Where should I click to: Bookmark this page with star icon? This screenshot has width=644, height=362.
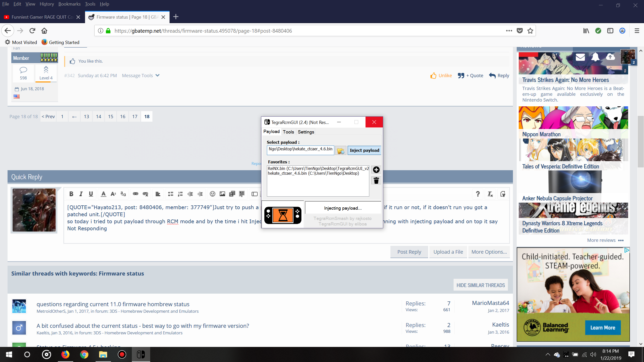click(530, 31)
